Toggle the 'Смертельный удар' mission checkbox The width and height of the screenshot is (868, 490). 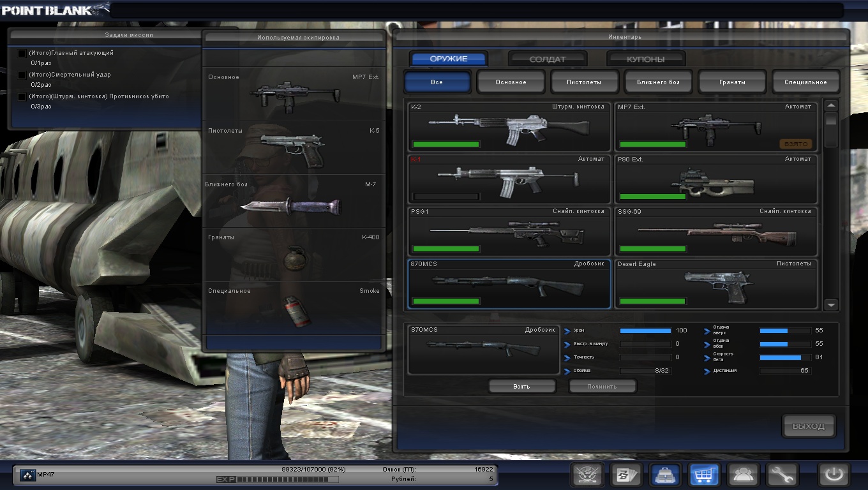(x=22, y=75)
